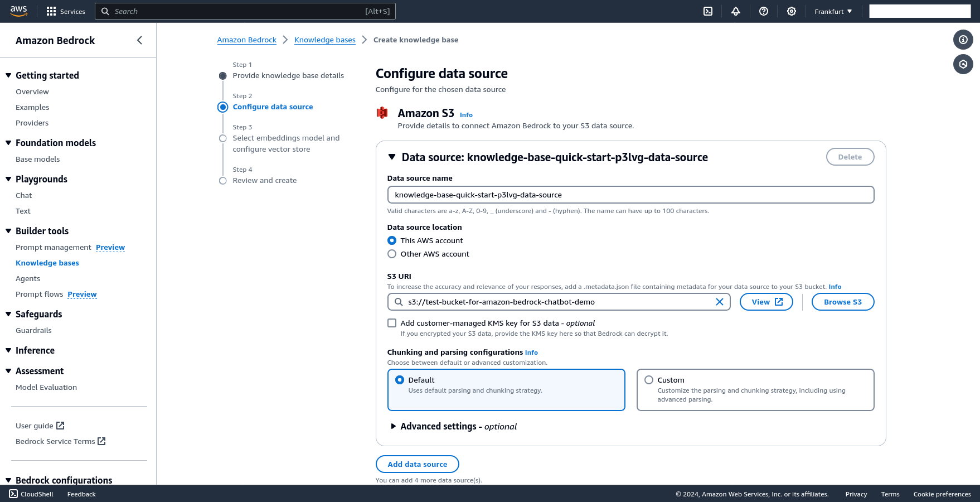Click the Amazon S3 service icon
Image resolution: width=980 pixels, height=502 pixels.
pos(382,113)
